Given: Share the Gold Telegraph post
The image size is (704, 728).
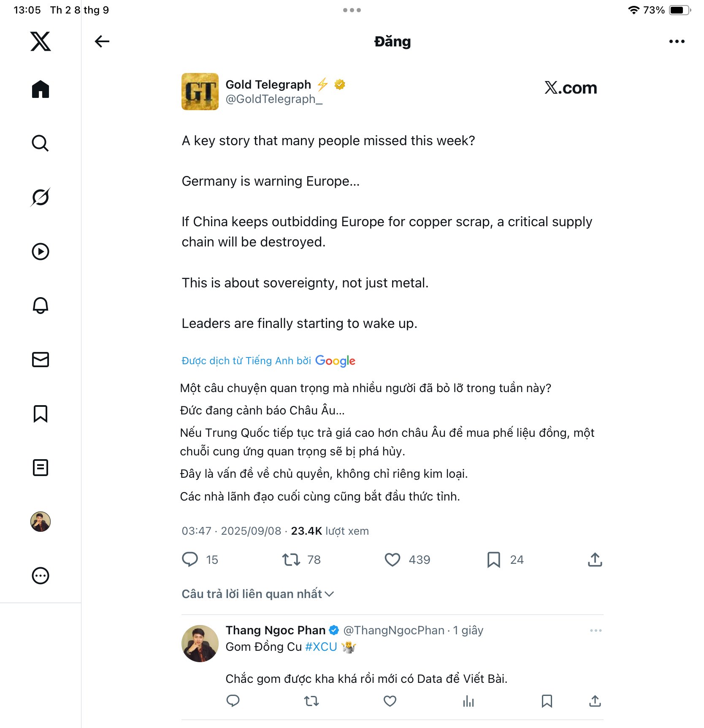Looking at the screenshot, I should click(595, 560).
